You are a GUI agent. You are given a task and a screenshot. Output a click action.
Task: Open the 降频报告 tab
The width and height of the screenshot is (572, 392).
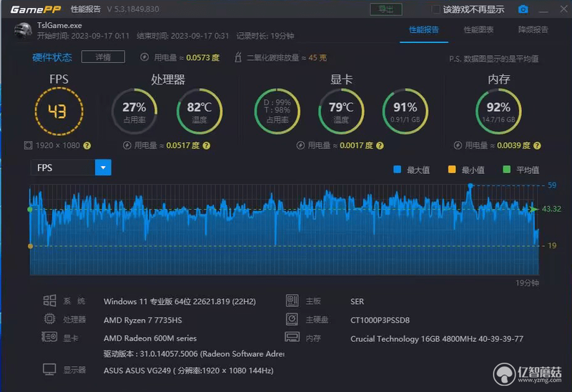click(533, 29)
